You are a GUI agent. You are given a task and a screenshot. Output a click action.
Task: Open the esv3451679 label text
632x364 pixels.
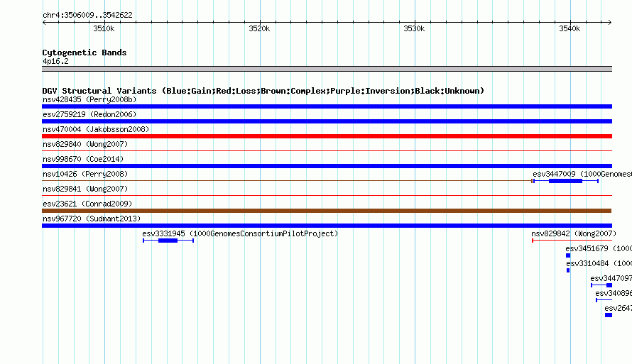pyautogui.click(x=599, y=248)
